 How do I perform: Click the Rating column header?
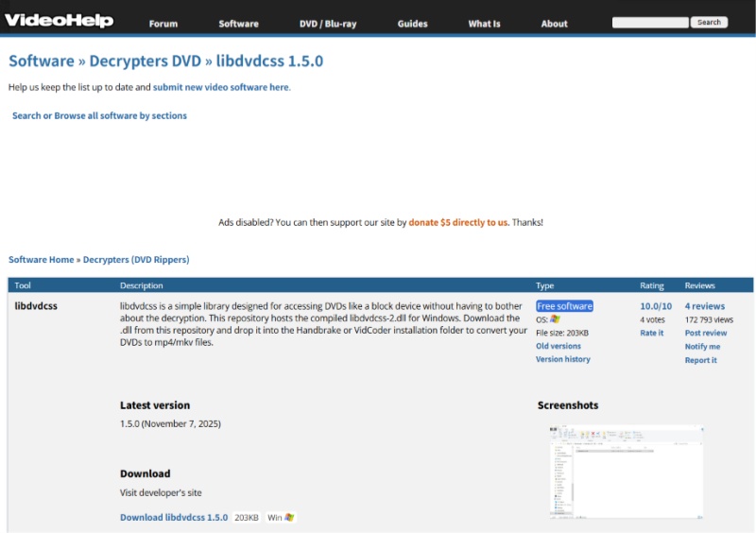coord(652,285)
